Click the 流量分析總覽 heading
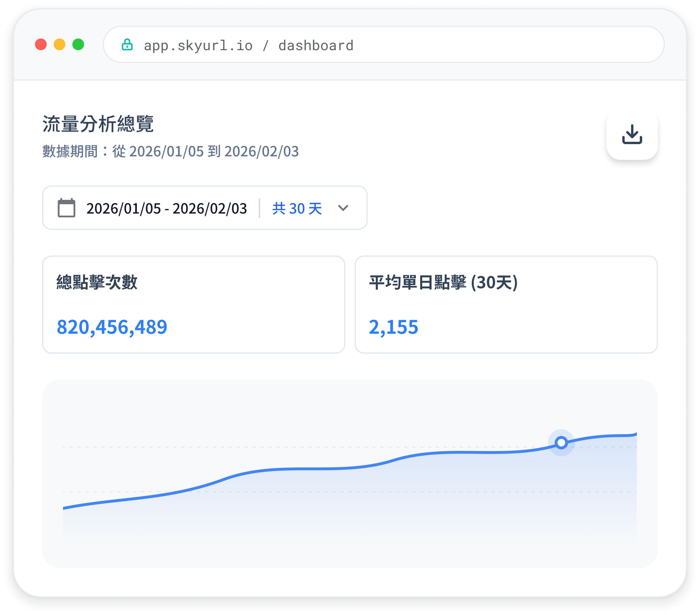This screenshot has width=700, height=615. click(x=98, y=124)
